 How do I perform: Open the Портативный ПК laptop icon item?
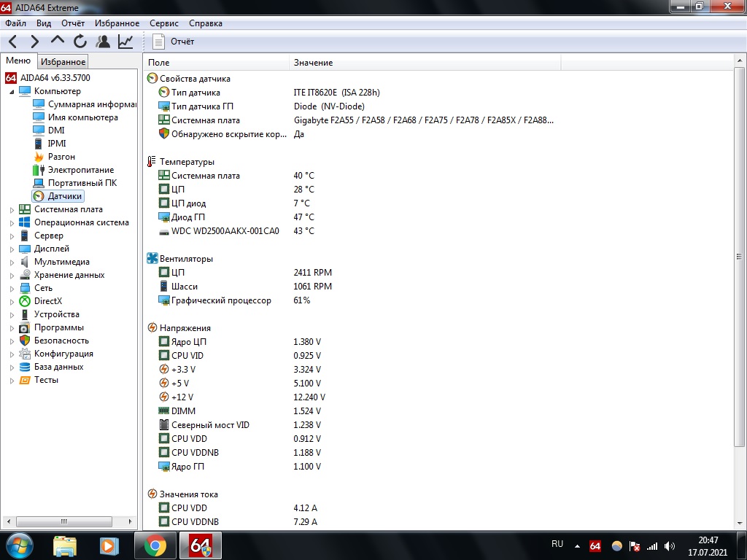(x=39, y=183)
